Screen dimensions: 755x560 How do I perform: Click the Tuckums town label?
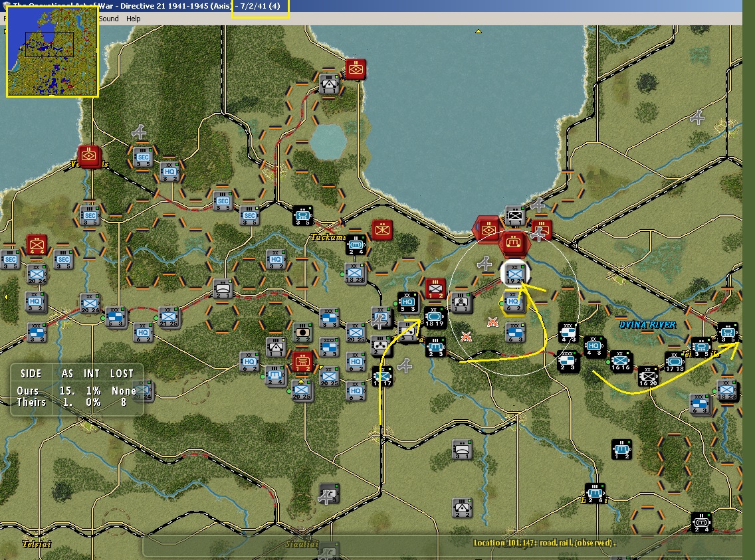pos(328,236)
